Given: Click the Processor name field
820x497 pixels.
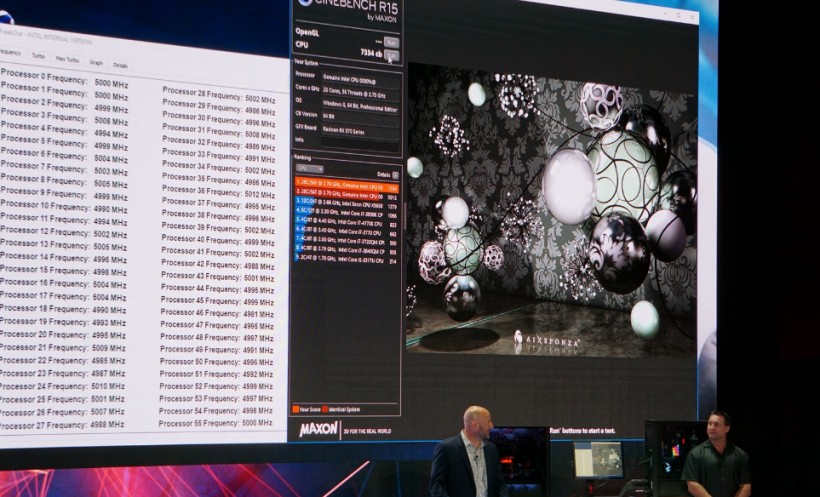Looking at the screenshot, I should (360, 78).
